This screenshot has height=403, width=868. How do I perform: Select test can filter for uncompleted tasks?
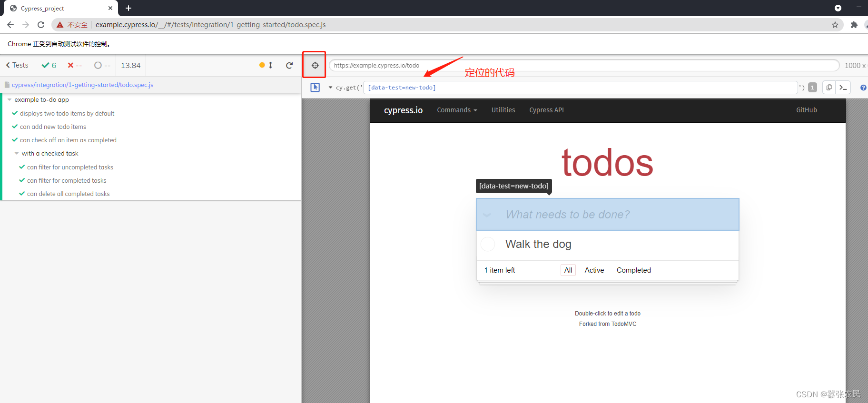pos(70,167)
